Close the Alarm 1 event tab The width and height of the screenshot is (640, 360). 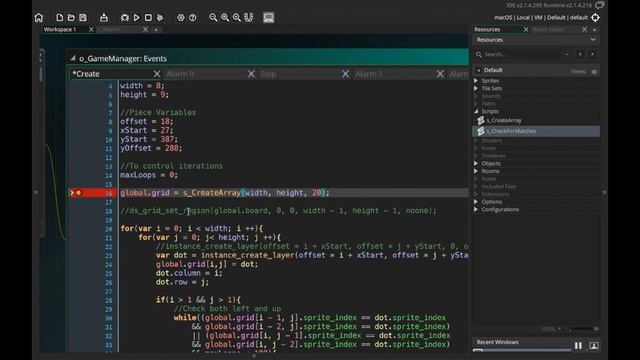pos(440,74)
